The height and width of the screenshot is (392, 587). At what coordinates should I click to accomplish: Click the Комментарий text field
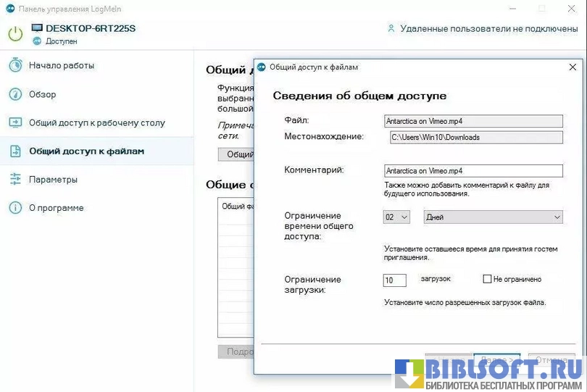pyautogui.click(x=473, y=171)
